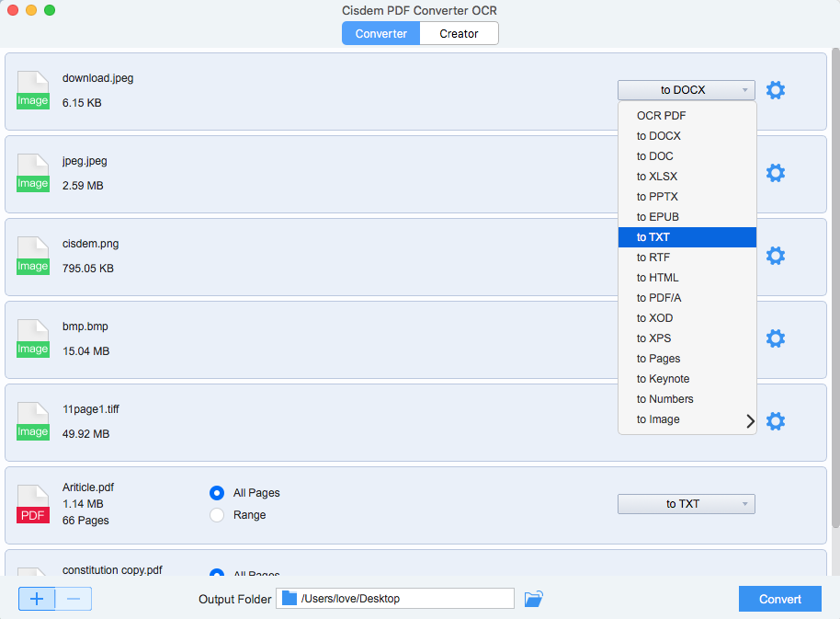Image resolution: width=840 pixels, height=619 pixels.
Task: Click the Output Folder path field
Action: click(395, 598)
